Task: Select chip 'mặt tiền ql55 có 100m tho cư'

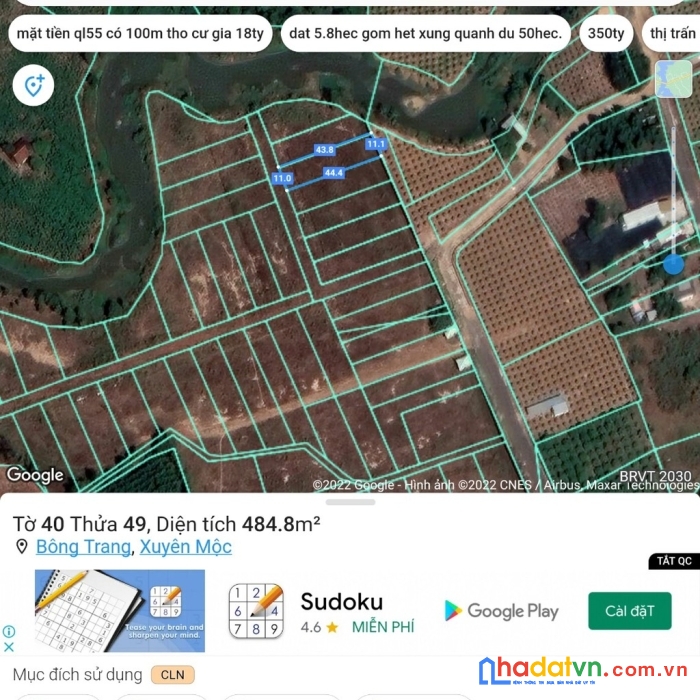Action: point(140,33)
